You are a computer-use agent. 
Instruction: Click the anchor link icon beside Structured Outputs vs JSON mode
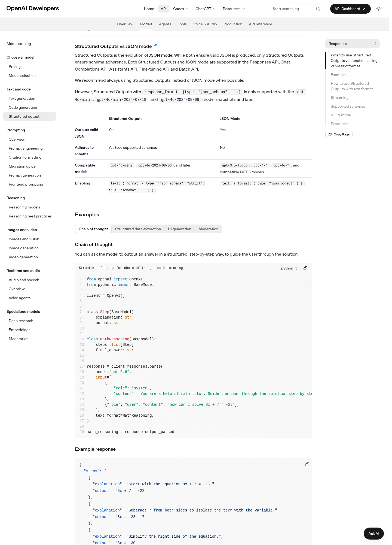155,46
